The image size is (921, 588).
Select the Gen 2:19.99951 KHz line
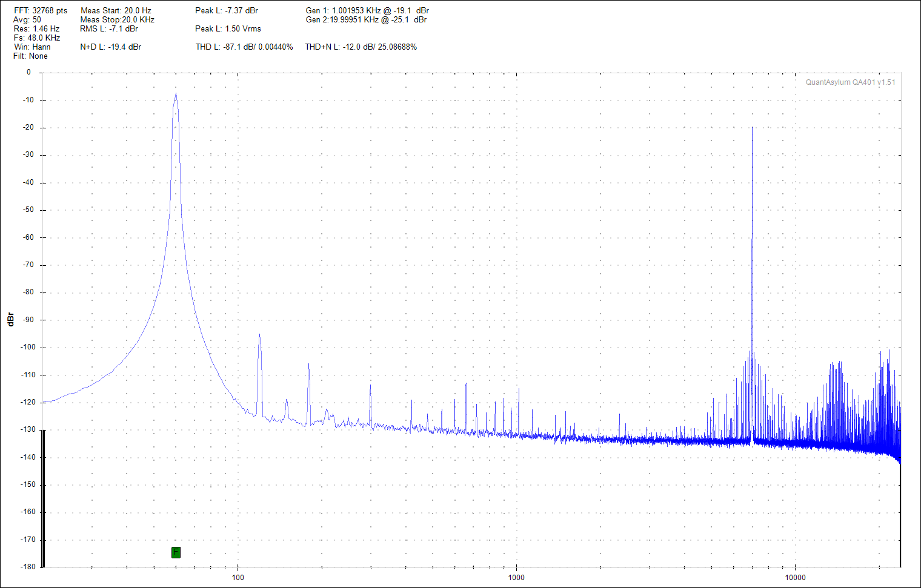pyautogui.click(x=366, y=20)
